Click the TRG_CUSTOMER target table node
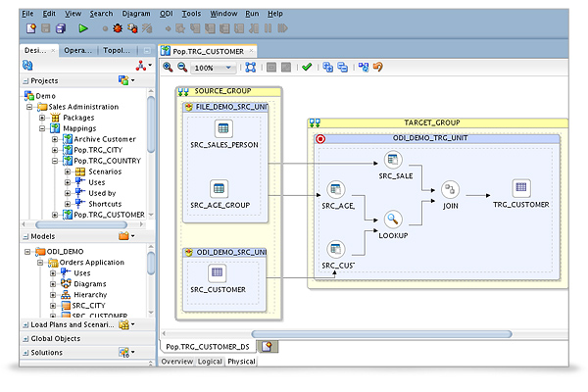 [x=520, y=188]
